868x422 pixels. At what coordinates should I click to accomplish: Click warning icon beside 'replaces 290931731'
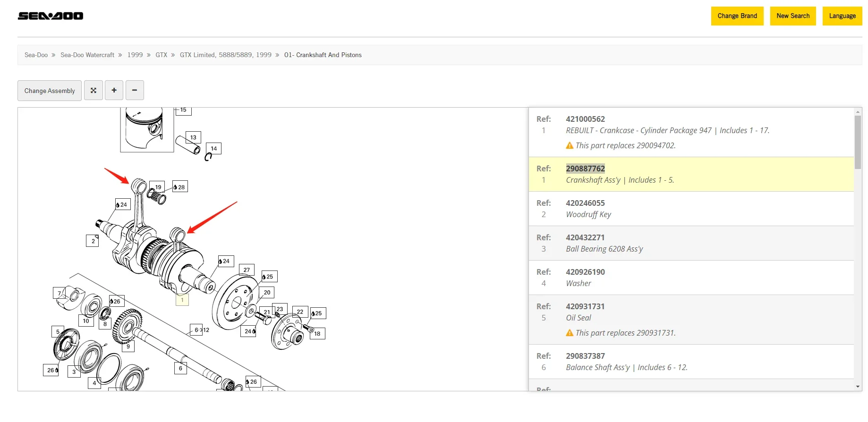tap(570, 333)
